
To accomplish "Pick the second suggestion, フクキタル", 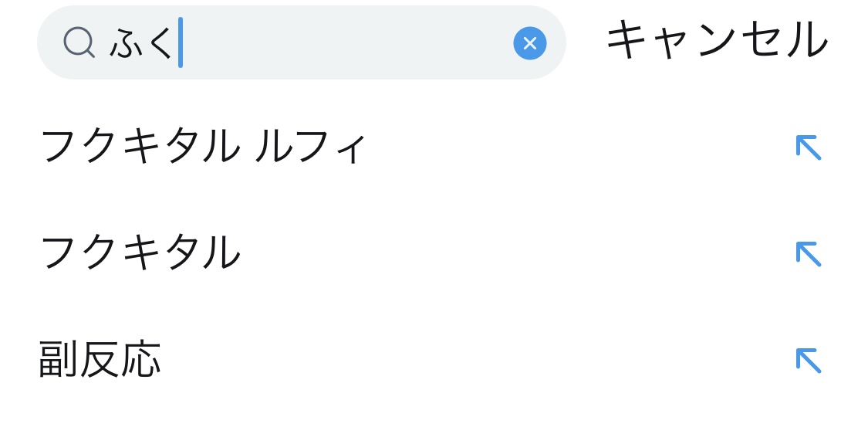I will pyautogui.click(x=140, y=253).
